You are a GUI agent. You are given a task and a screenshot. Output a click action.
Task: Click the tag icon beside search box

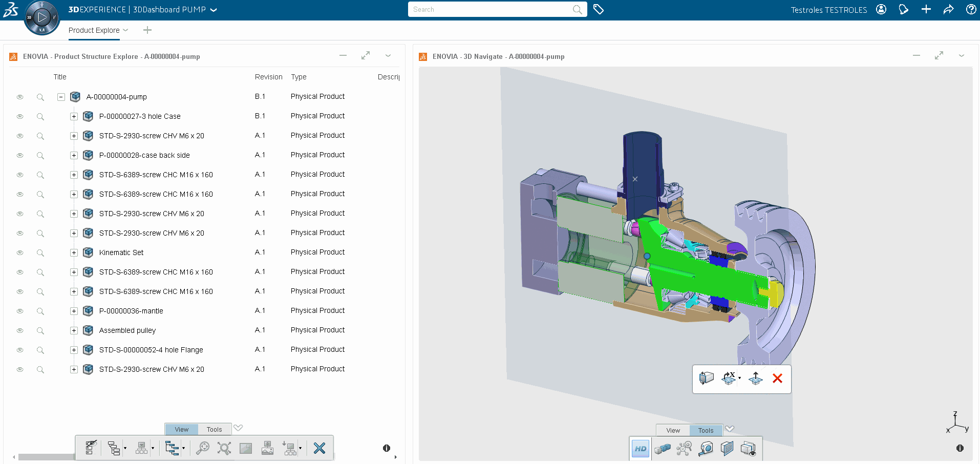coord(598,9)
